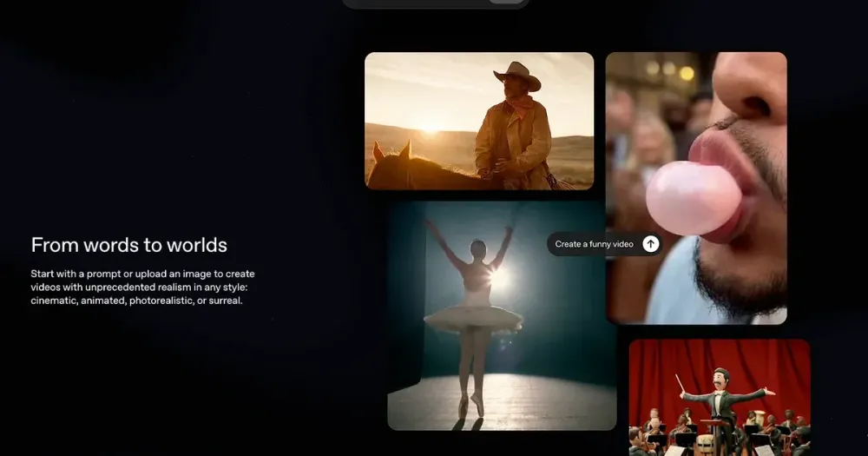
Task: Click the description paragraph under the heading
Action: pyautogui.click(x=142, y=287)
